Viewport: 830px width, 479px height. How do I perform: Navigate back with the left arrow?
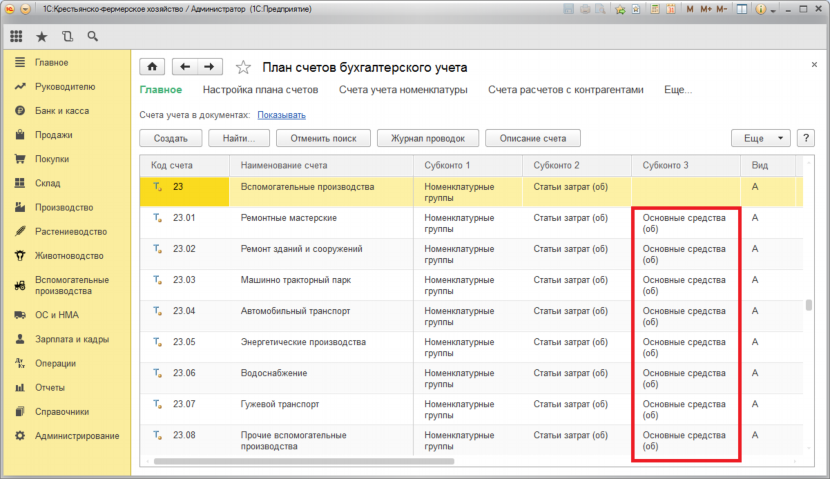[185, 67]
